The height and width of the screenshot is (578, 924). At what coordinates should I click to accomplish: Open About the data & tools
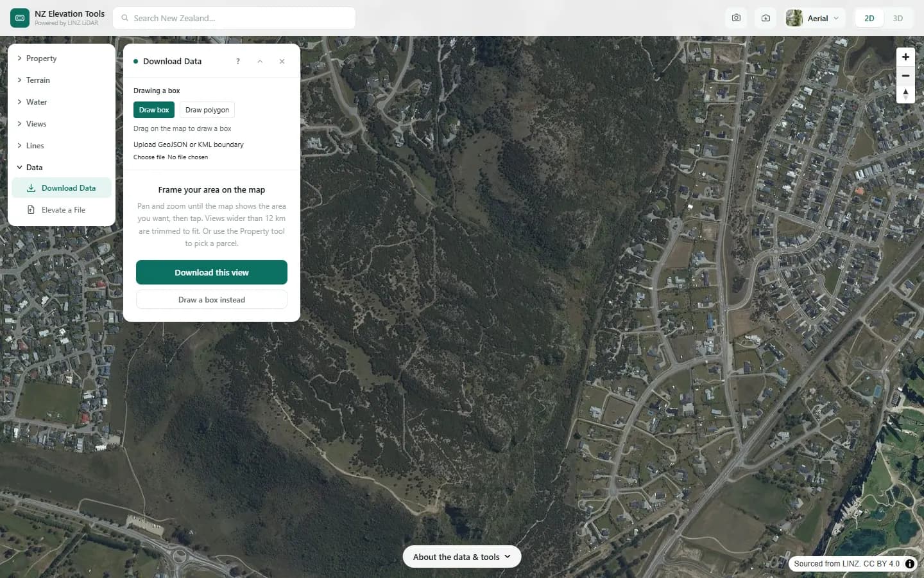(462, 557)
